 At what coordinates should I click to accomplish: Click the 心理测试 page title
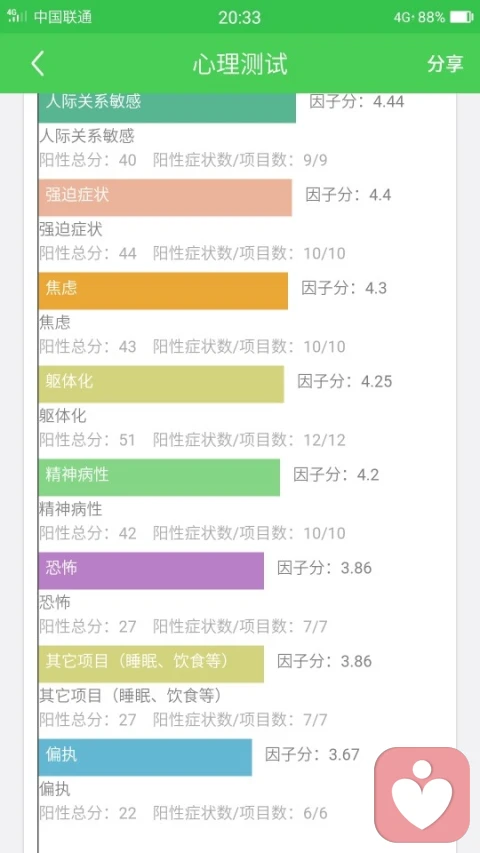240,64
